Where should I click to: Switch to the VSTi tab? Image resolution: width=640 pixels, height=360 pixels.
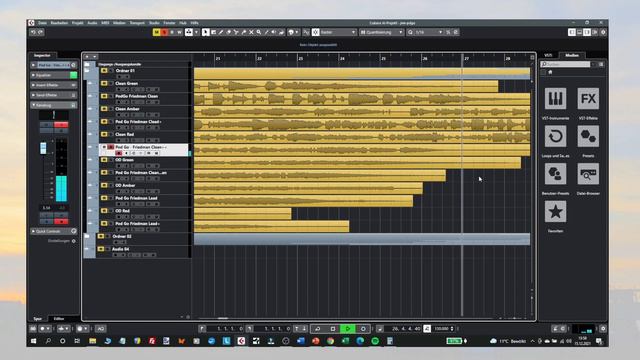tap(548, 55)
